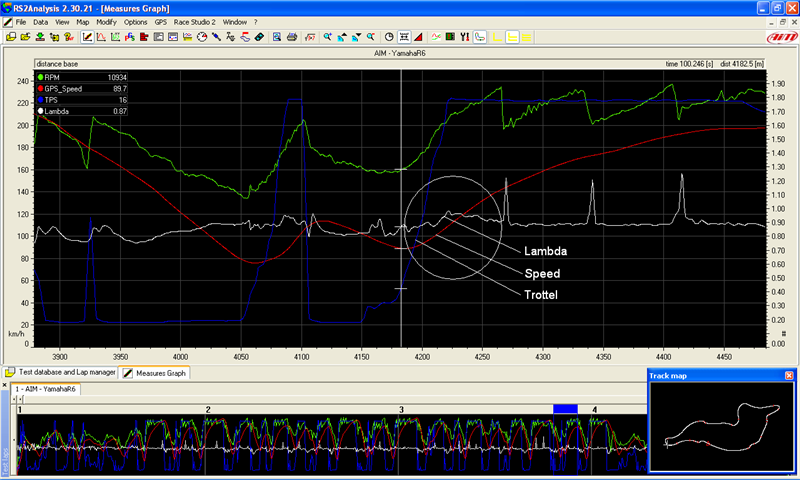Click the blue zoom icon with down arrow
800x480 pixels.
(x=356, y=37)
